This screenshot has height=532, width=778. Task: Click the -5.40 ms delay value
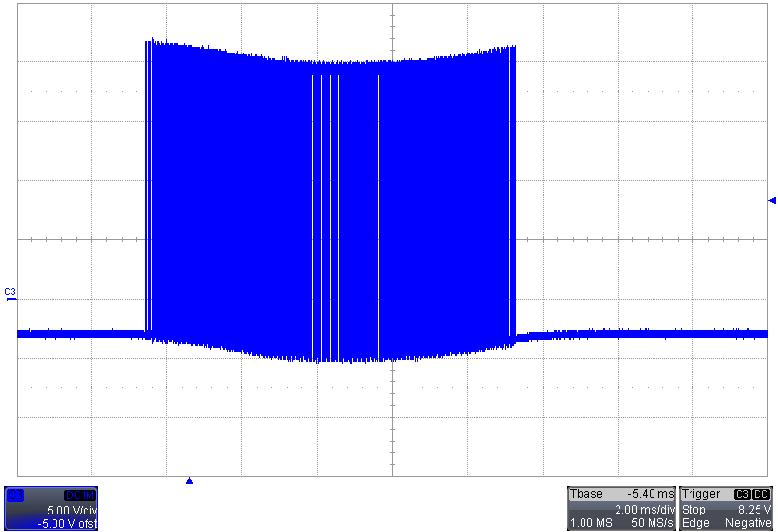(x=651, y=494)
